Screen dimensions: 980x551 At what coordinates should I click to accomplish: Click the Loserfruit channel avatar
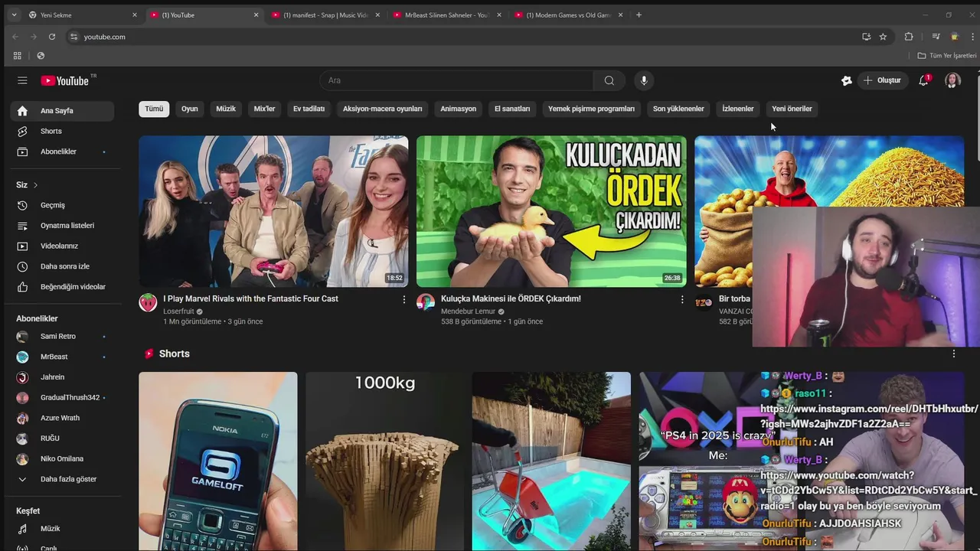(148, 302)
